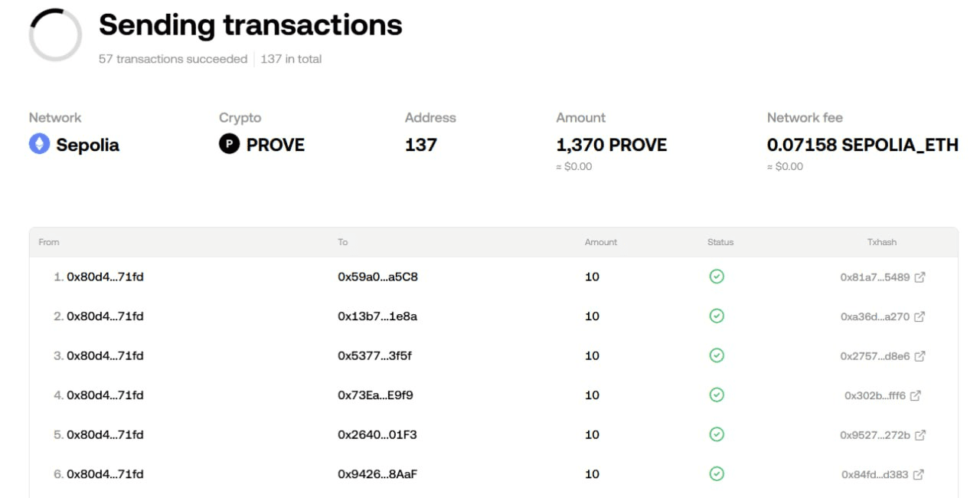Click success status check in row 4
This screenshot has width=980, height=498.
(717, 395)
